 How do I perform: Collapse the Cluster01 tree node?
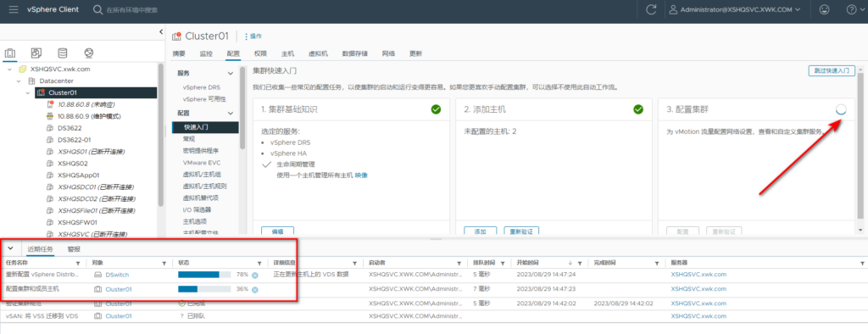pos(28,93)
